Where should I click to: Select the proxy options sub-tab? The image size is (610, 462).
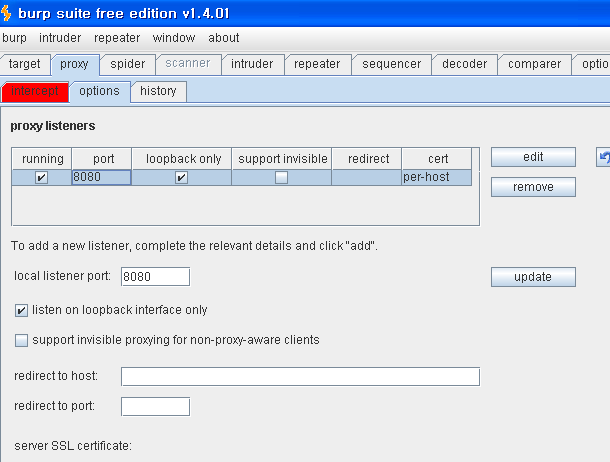[100, 92]
